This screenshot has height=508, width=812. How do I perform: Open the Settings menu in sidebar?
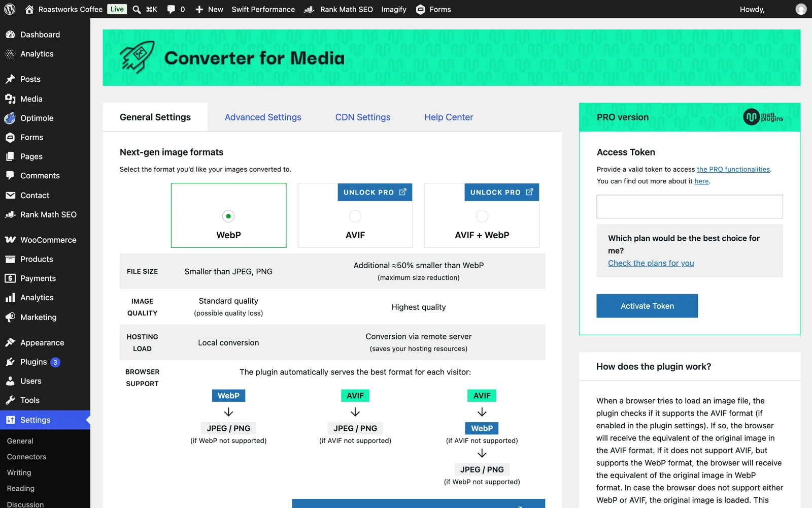[45, 420]
